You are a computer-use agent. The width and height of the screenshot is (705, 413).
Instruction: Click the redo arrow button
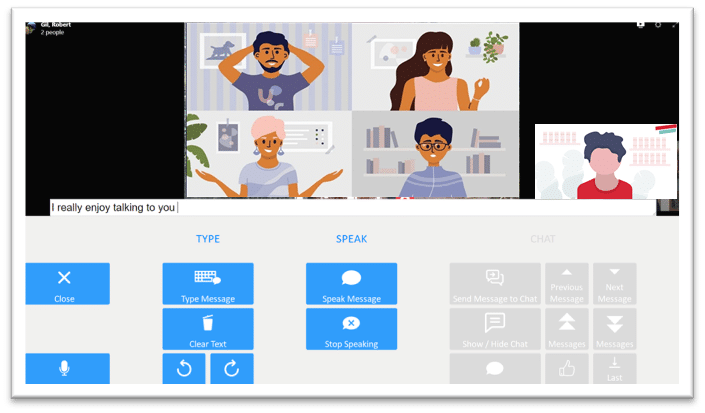point(232,368)
